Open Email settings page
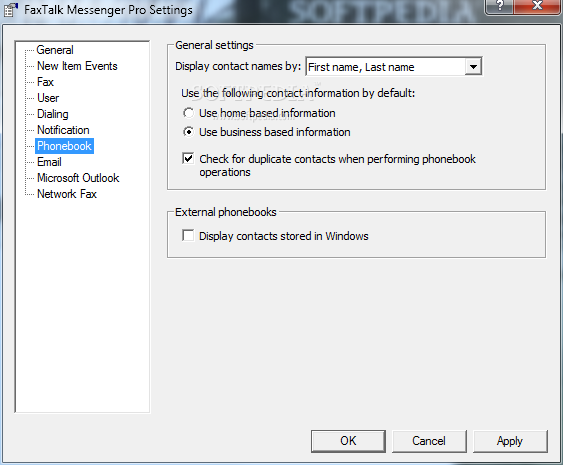This screenshot has width=563, height=465. [x=49, y=162]
